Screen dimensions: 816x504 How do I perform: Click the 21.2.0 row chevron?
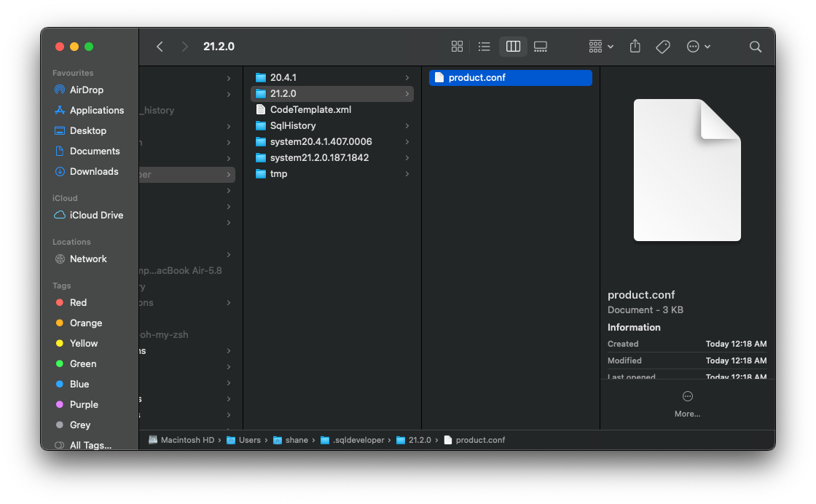(x=407, y=94)
